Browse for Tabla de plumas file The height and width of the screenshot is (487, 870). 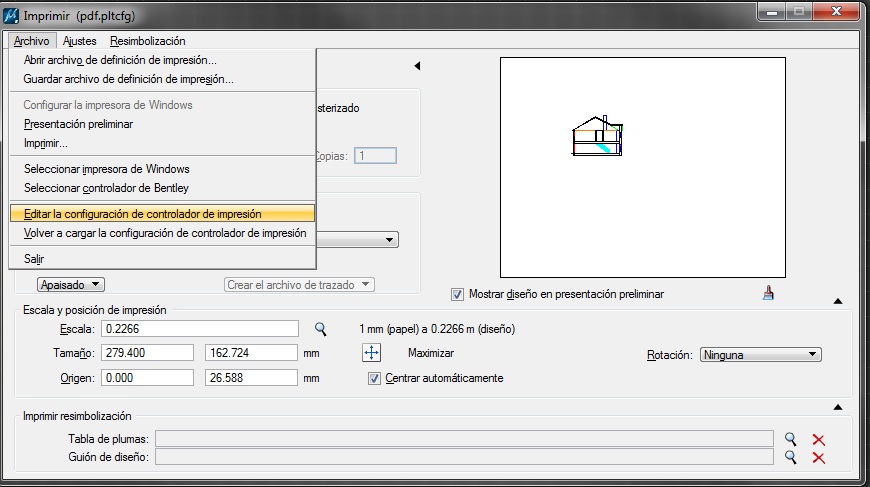791,439
